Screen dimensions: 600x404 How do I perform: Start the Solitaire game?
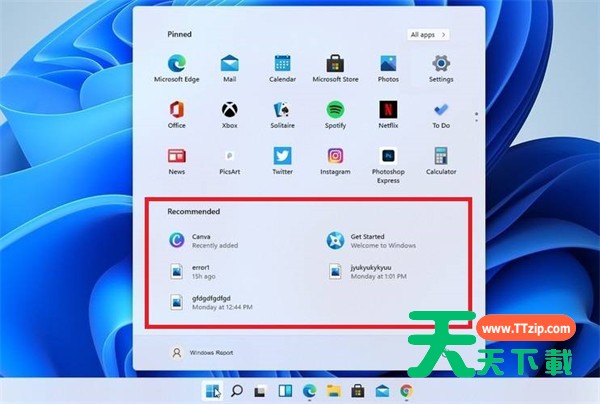(x=282, y=115)
